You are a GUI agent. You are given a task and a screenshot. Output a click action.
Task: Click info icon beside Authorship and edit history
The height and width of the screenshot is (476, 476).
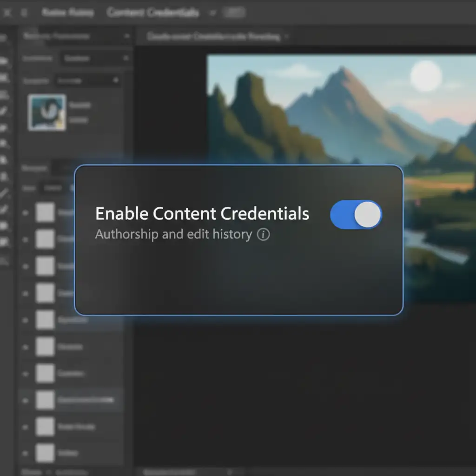[263, 234]
